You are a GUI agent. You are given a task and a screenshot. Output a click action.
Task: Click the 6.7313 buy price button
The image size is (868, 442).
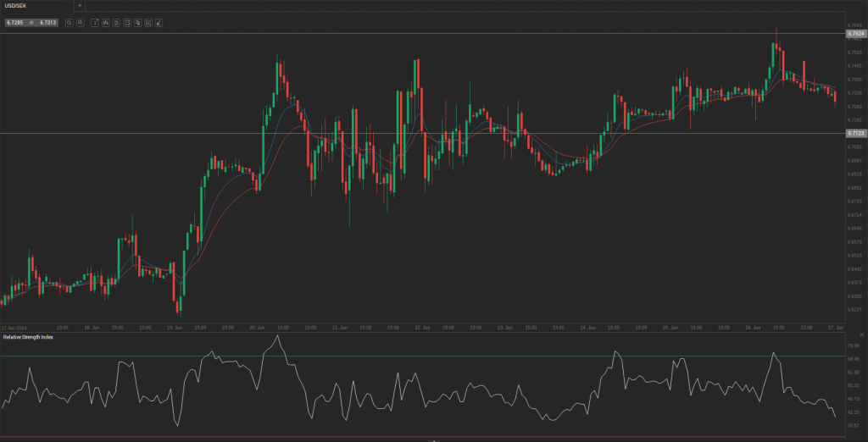point(47,23)
